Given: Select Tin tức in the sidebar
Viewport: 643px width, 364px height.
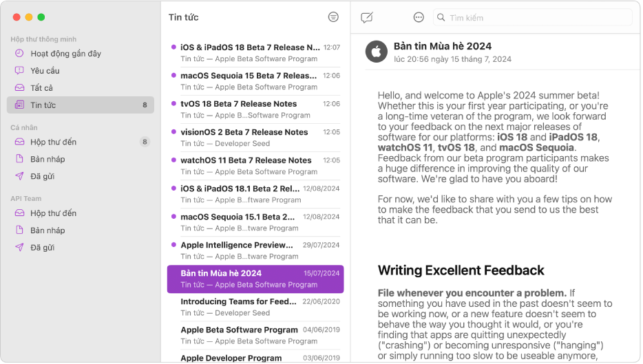Looking at the screenshot, I should [81, 105].
